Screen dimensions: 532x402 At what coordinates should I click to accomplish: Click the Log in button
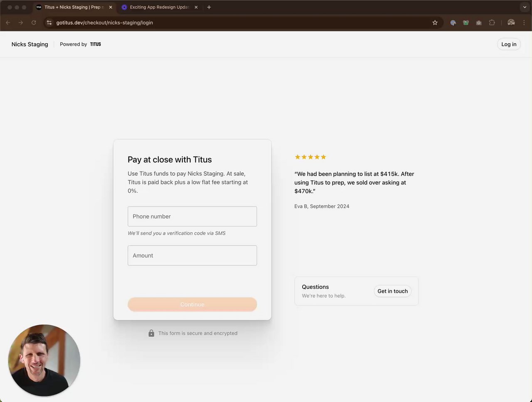click(x=509, y=44)
